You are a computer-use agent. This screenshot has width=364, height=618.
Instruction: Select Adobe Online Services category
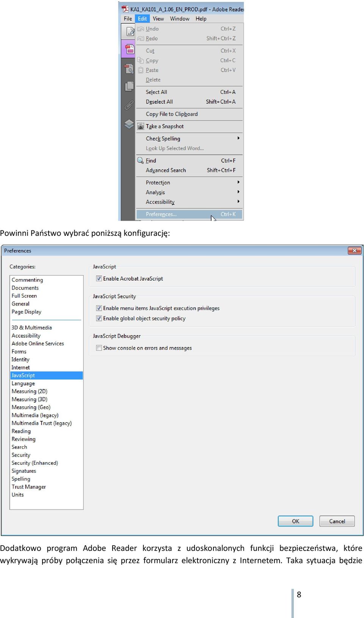pyautogui.click(x=38, y=344)
